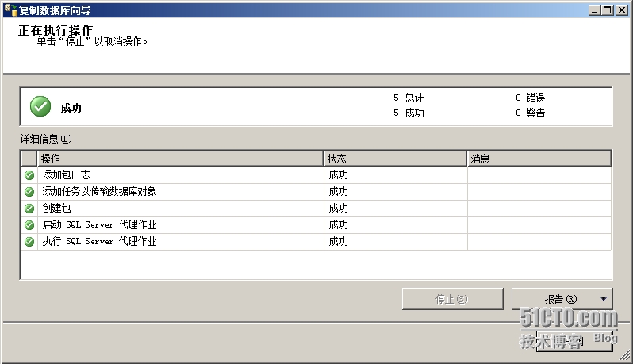Screen dimensions: 633x364
Task: Click the success icon beside 启动 SQL Server 代理作业
Action: 29,224
